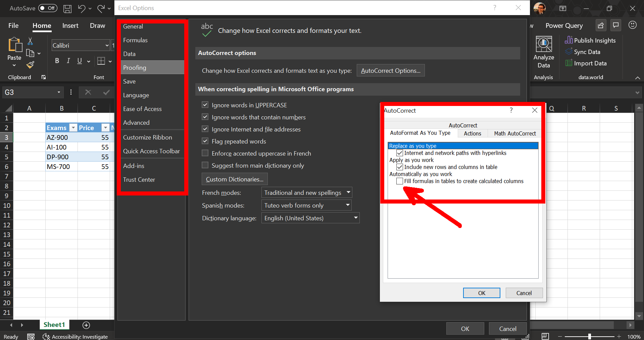Enable Fill formulas in tables checkbox

(399, 181)
